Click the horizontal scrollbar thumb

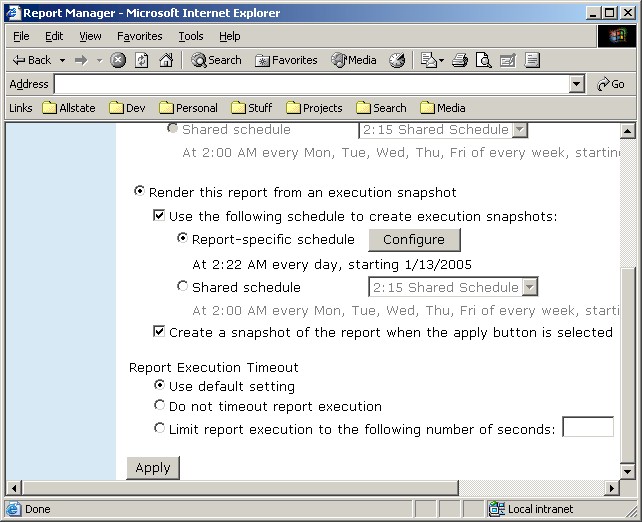click(240, 488)
